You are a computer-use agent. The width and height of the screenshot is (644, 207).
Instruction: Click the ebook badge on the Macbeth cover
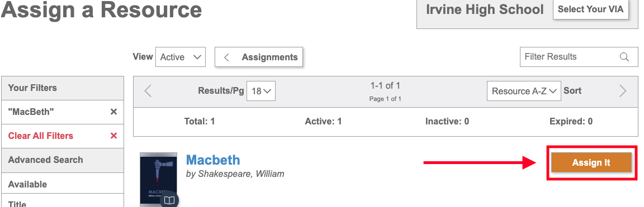tap(169, 200)
